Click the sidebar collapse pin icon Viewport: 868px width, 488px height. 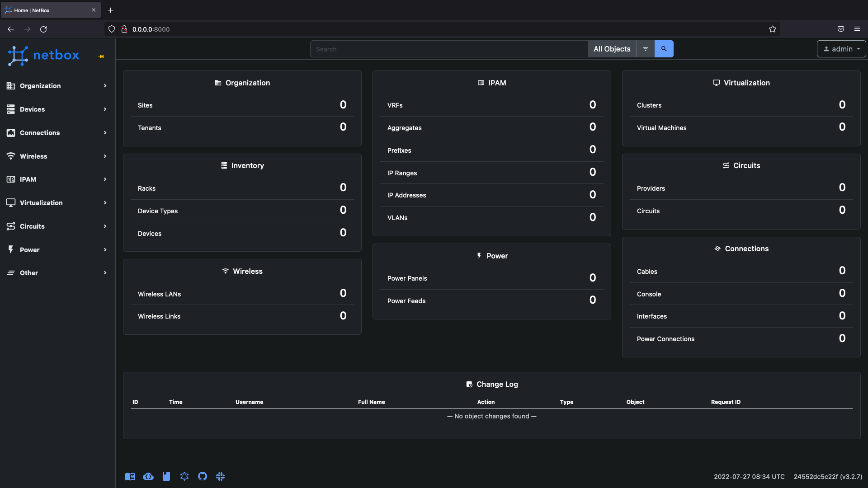click(x=101, y=56)
